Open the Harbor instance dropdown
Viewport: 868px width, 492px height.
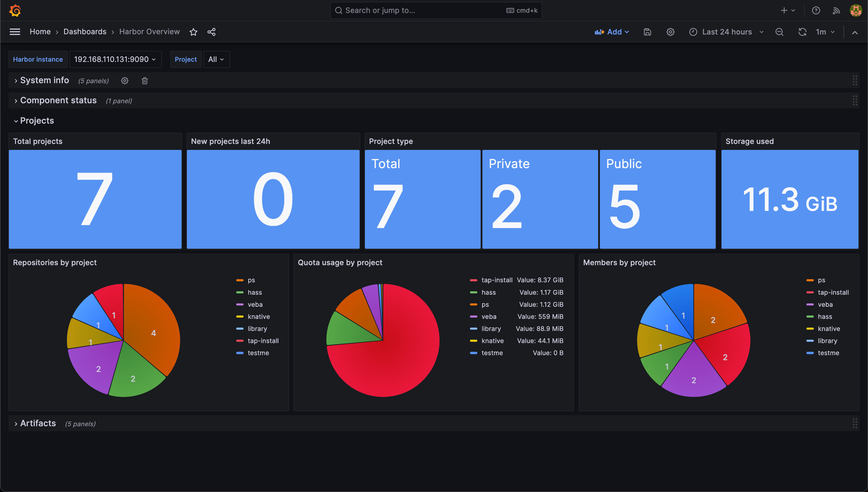click(115, 60)
